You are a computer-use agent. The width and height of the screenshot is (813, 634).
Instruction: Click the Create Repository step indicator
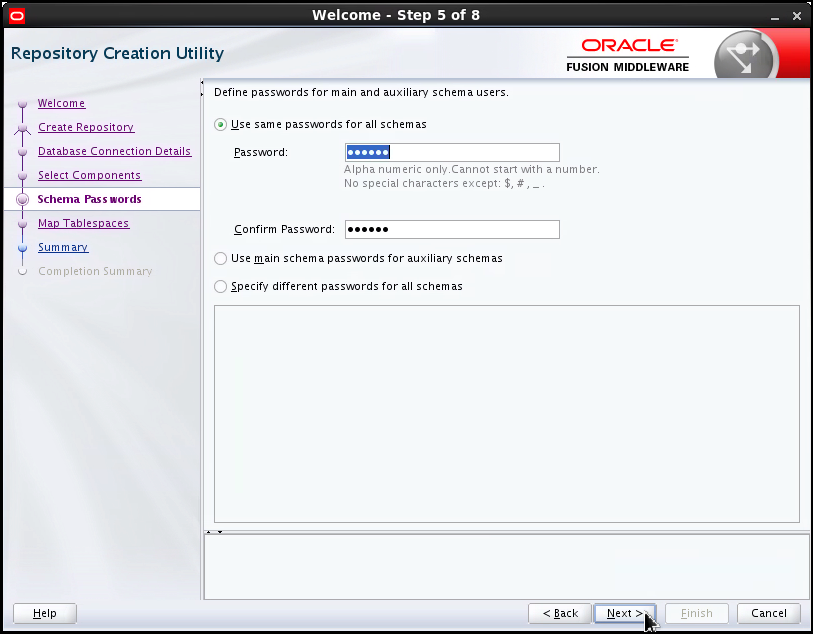22,127
